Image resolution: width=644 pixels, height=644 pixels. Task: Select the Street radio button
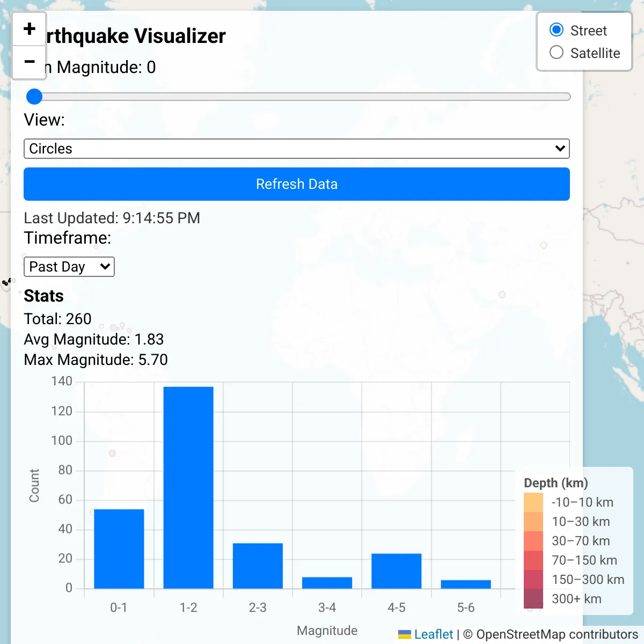(x=557, y=30)
